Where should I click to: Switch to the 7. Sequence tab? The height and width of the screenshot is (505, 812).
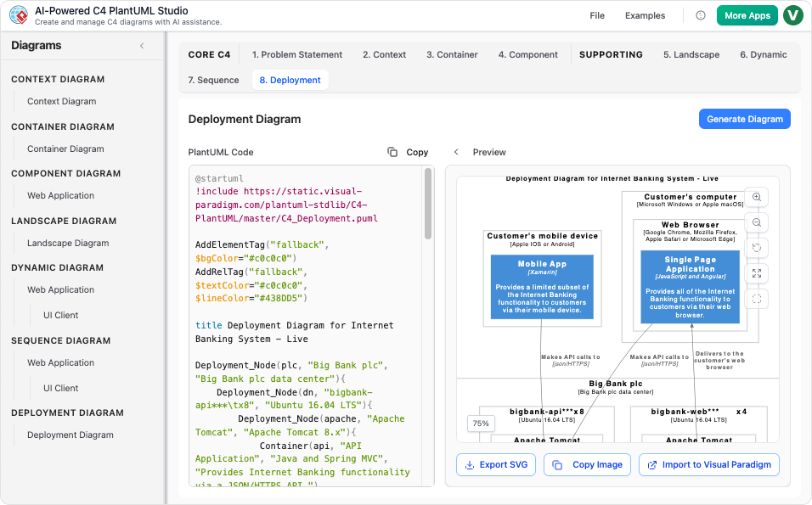coord(211,81)
